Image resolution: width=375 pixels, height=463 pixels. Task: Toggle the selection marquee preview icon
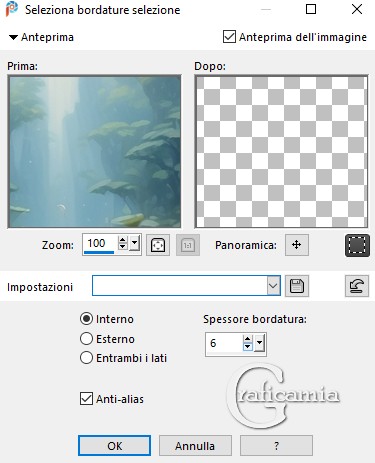tap(357, 245)
